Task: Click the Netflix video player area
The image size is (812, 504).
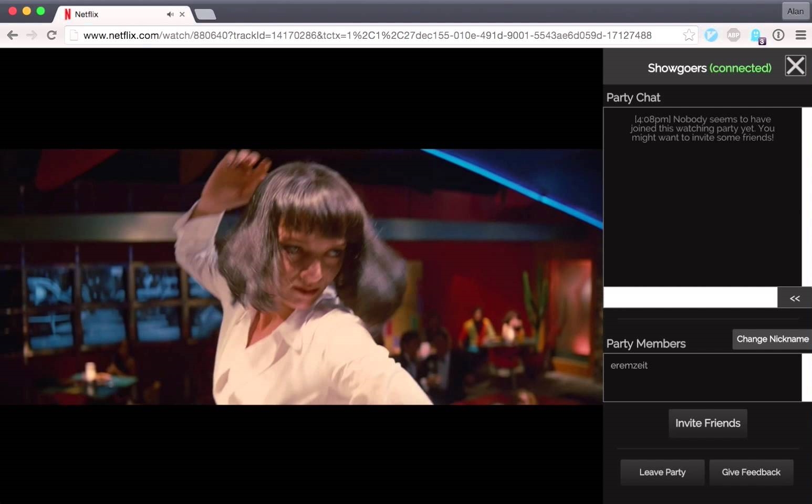Action: click(x=301, y=277)
